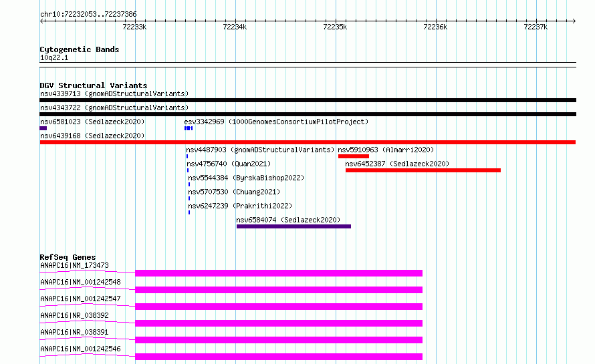Click the nsv4343722 gnomAD variant label
Image resolution: width=595 pixels, height=364 pixels.
(114, 108)
